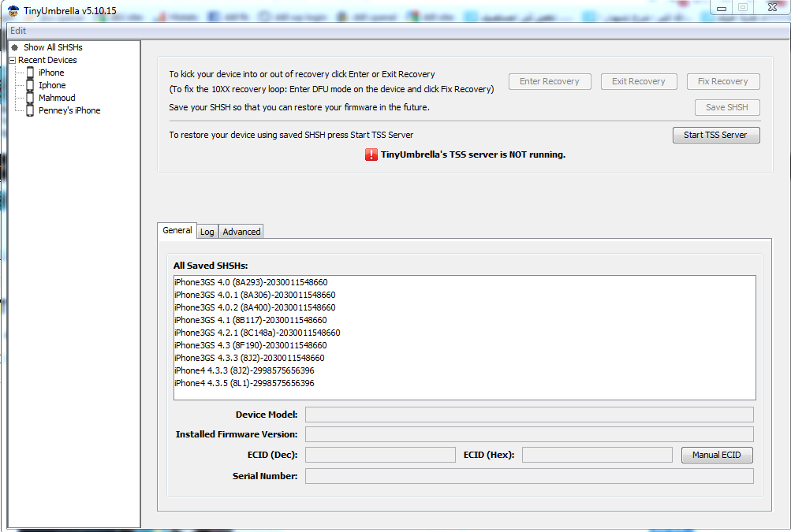Screen dimensions: 791x532
Task: Switch to the General tab
Action: click(x=177, y=230)
